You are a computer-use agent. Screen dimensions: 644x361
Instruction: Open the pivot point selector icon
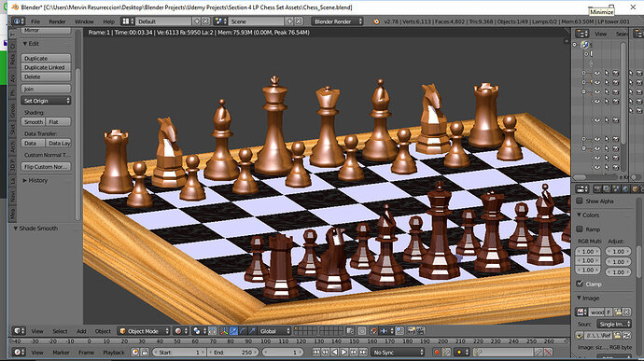tap(199, 330)
